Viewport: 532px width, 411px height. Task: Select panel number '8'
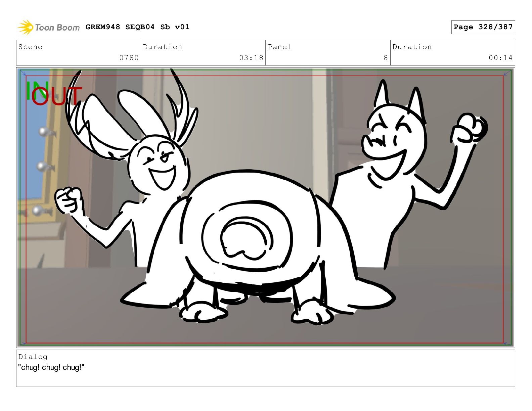point(386,58)
